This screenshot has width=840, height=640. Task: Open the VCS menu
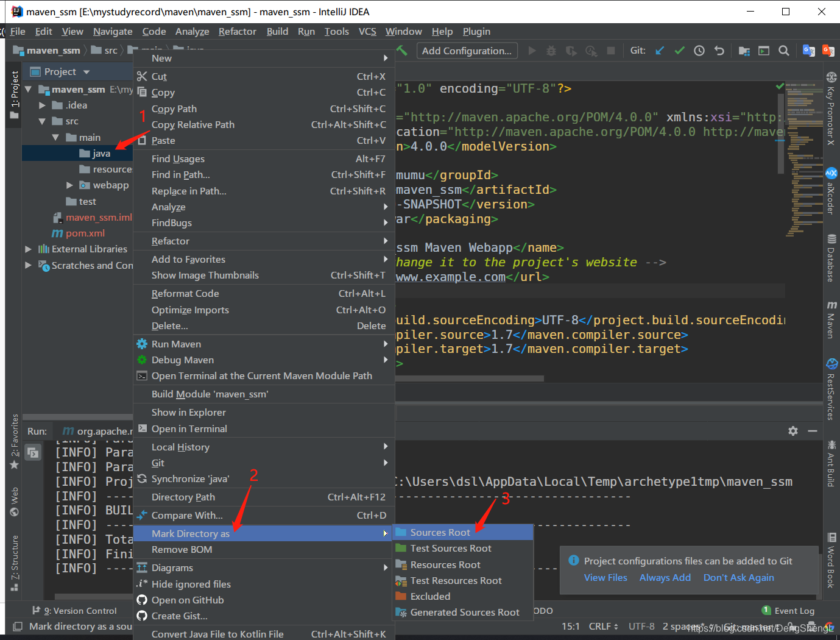pos(367,32)
